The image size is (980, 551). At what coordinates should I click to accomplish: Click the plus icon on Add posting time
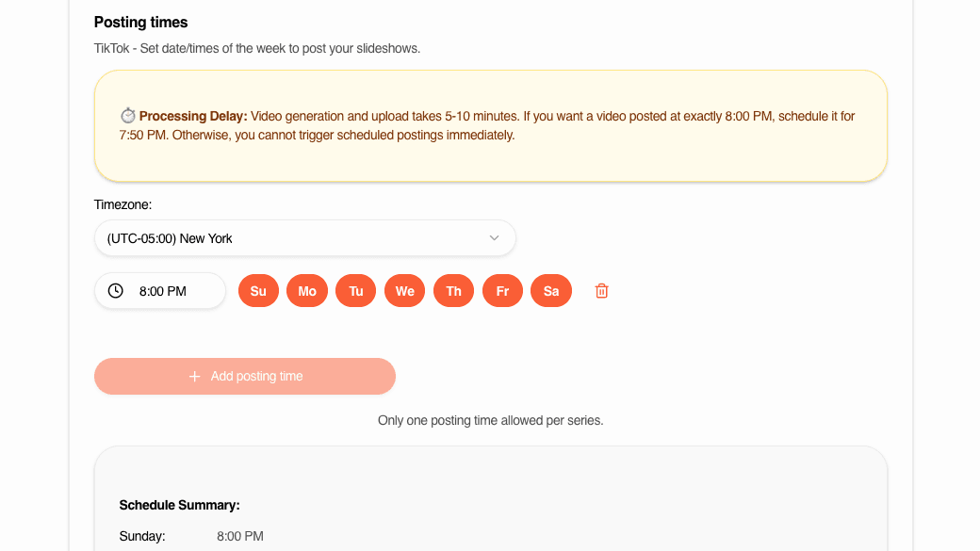click(195, 376)
